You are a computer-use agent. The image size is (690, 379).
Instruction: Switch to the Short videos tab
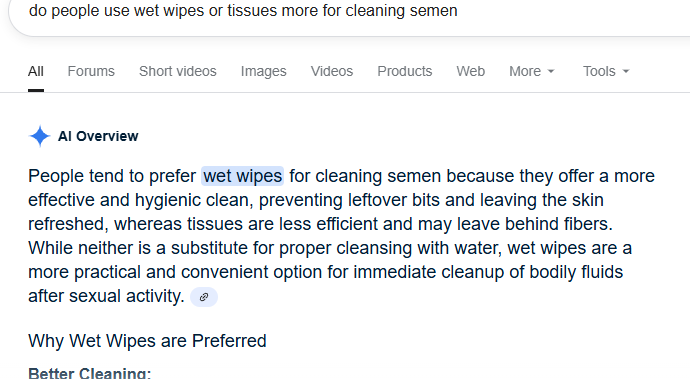pyautogui.click(x=178, y=71)
